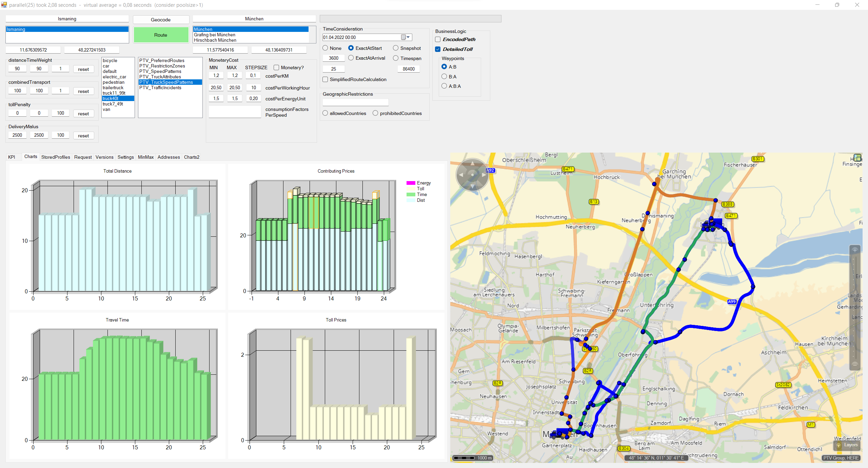The height and width of the screenshot is (468, 868).
Task: Click the map zoom out minus button
Action: point(855,364)
